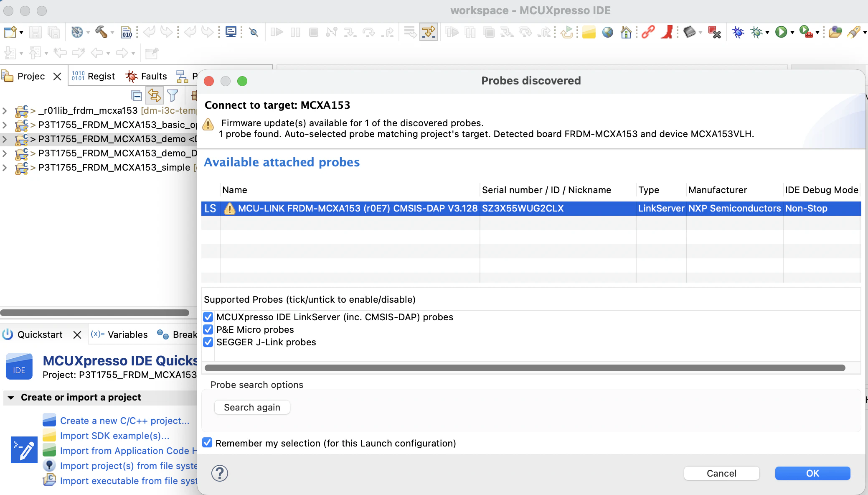The width and height of the screenshot is (868, 495).
Task: Click the build configuration gear-globe icon
Action: pyautogui.click(x=77, y=32)
